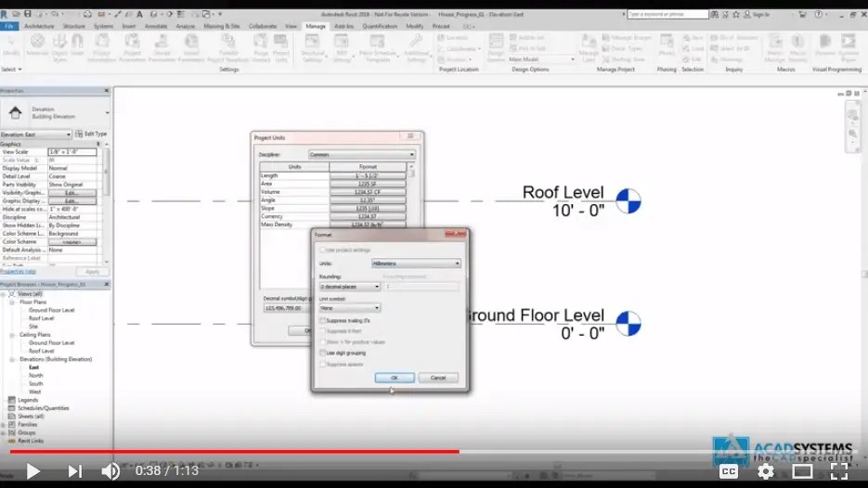The width and height of the screenshot is (868, 488).
Task: Toggle closed captions CC button
Action: [x=729, y=471]
